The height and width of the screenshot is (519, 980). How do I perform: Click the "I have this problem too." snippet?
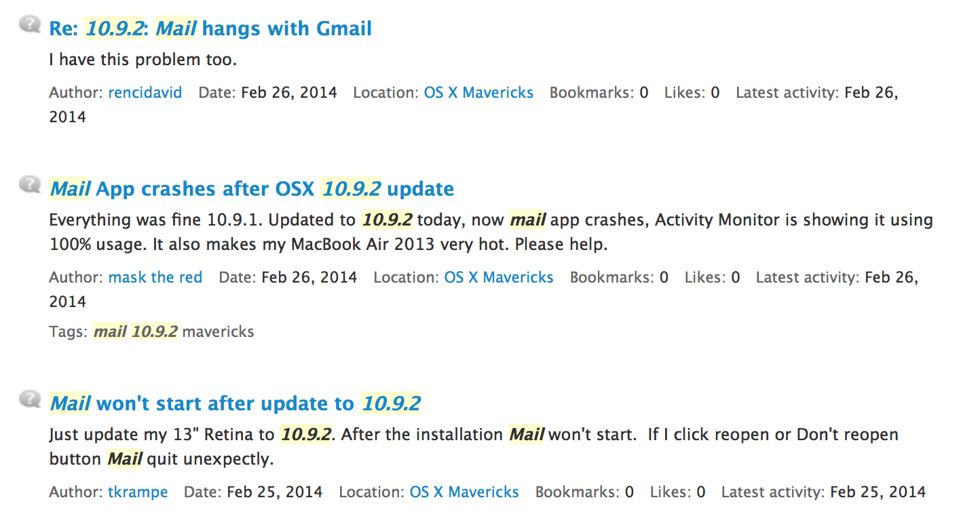(x=143, y=60)
